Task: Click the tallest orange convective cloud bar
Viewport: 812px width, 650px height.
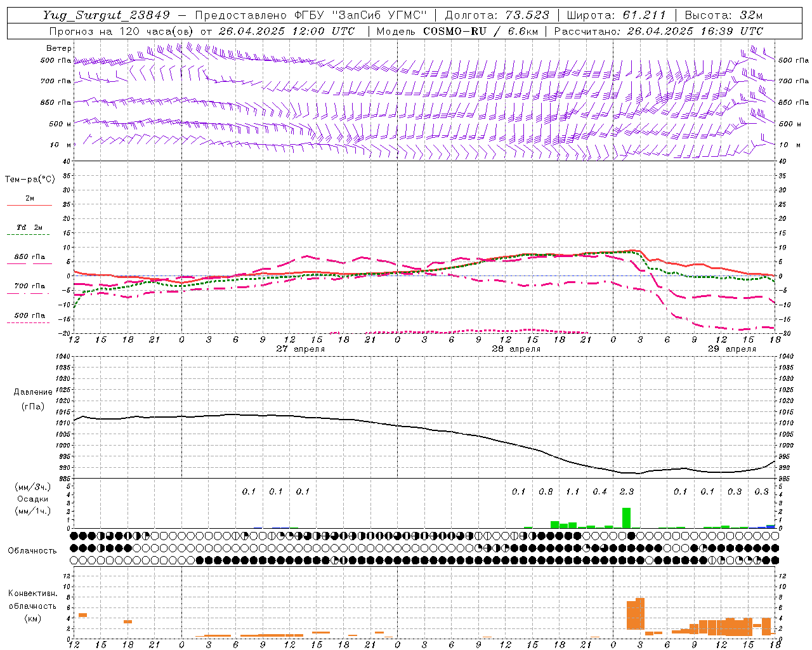Action: (639, 613)
